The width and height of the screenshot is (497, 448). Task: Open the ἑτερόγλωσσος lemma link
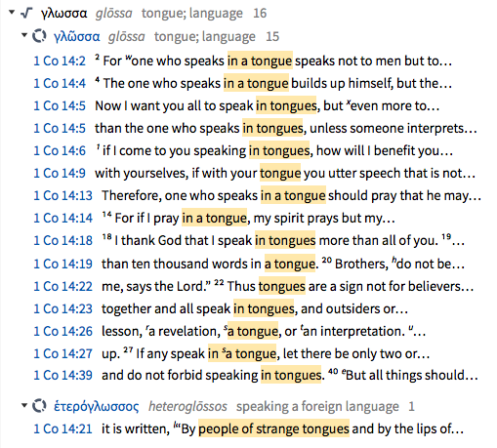pos(97,406)
